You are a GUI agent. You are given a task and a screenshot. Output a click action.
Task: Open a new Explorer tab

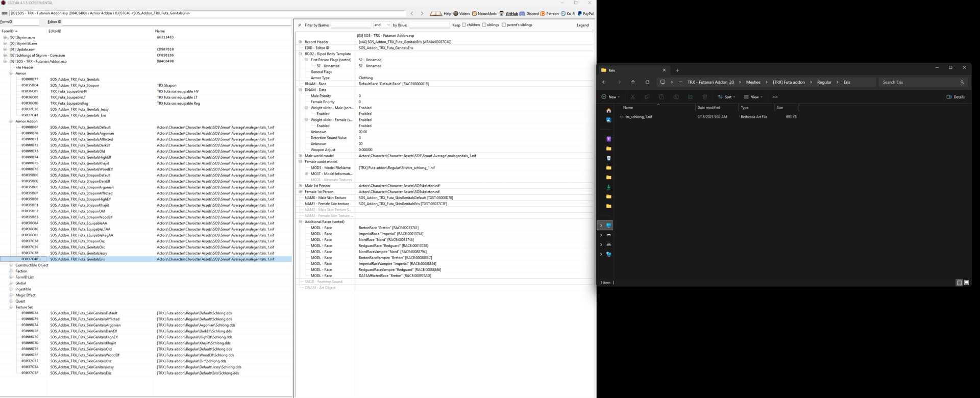(677, 70)
